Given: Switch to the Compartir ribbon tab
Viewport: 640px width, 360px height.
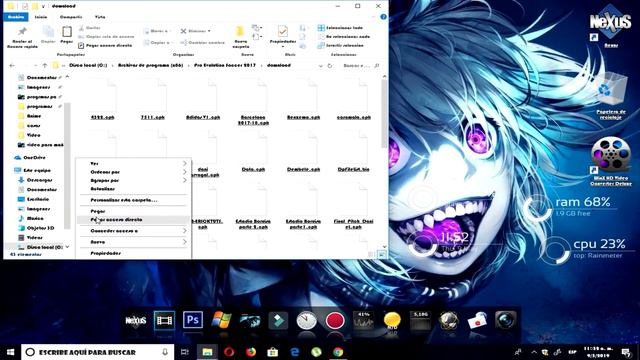Looking at the screenshot, I should click(x=71, y=17).
